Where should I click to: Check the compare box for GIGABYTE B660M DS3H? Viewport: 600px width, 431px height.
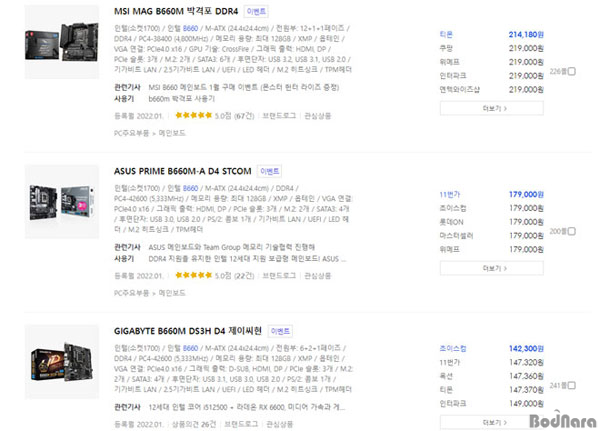tap(571, 385)
